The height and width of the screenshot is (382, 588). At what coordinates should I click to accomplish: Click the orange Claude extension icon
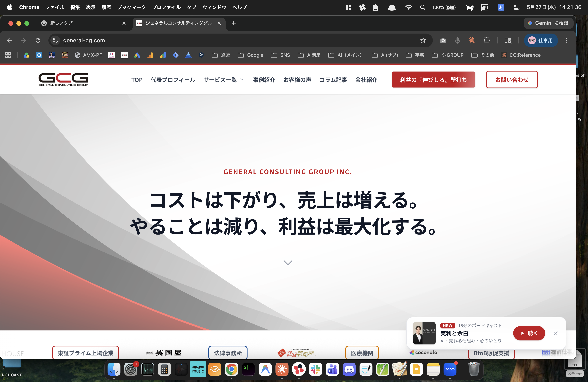[472, 40]
